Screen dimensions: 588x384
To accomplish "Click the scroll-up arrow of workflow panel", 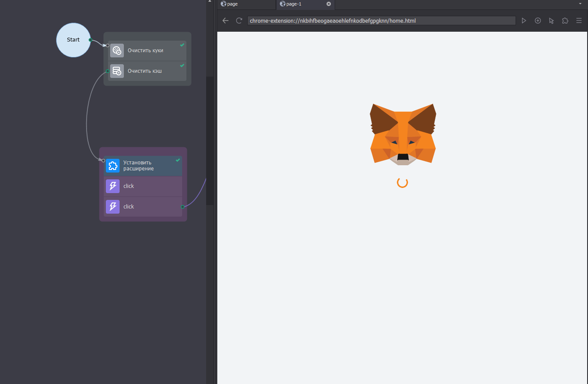I will (x=210, y=1).
